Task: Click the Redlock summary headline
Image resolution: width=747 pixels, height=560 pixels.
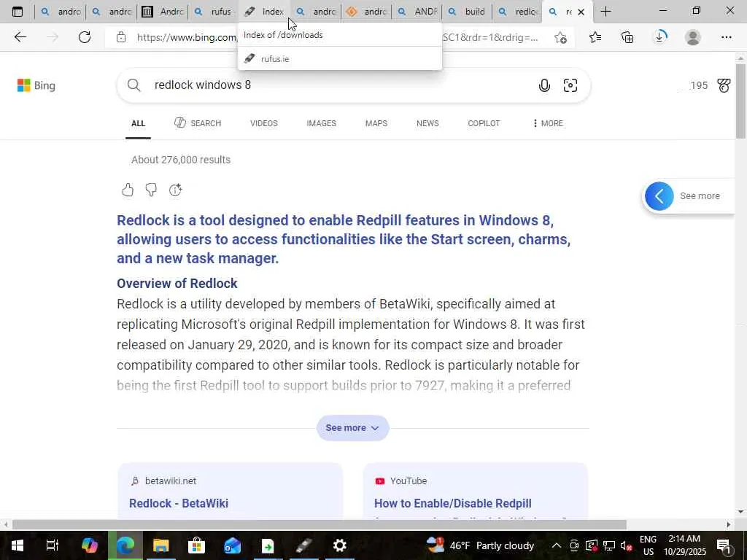Action: [344, 239]
